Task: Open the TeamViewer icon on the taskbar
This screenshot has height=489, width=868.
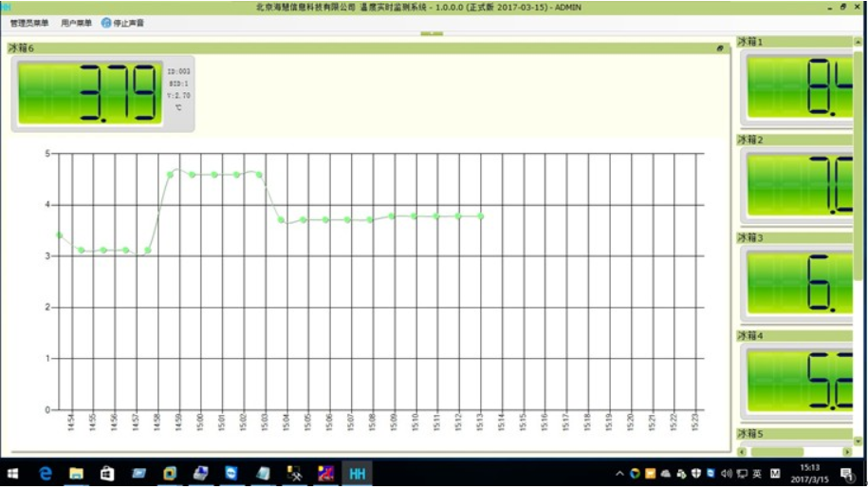Action: click(231, 474)
